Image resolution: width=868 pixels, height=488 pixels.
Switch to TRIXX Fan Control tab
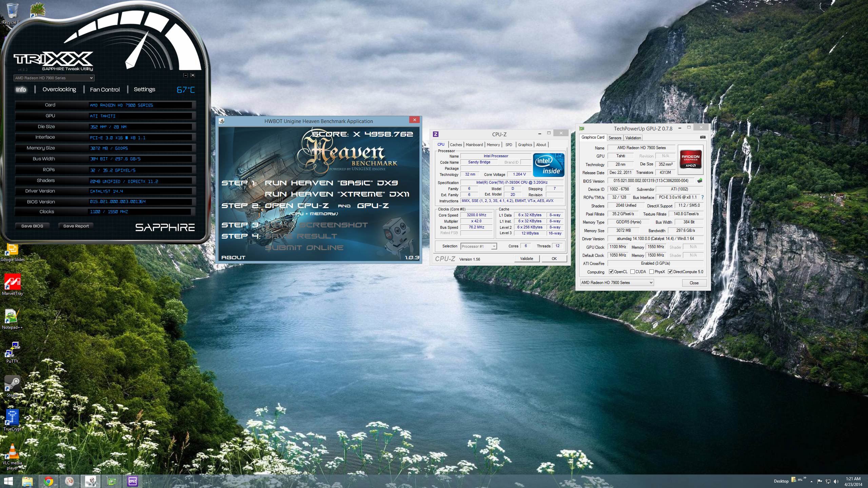[105, 89]
